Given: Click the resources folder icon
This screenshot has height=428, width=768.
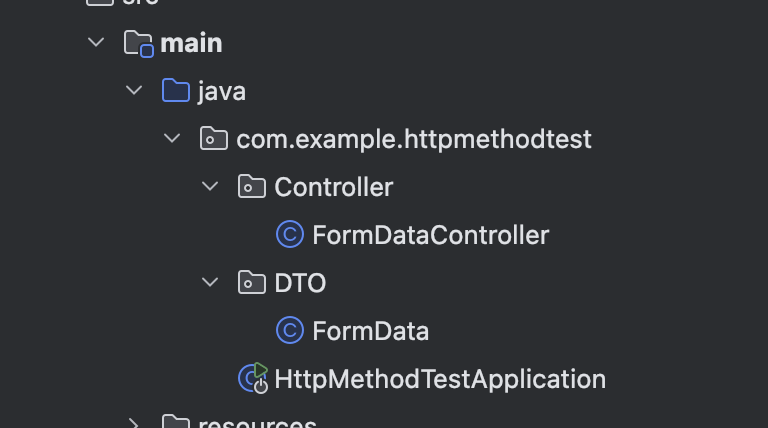Looking at the screenshot, I should pyautogui.click(x=176, y=422).
